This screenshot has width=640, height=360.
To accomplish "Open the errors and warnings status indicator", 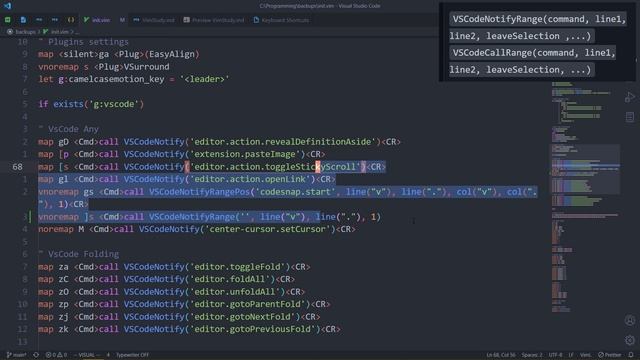I will coord(56,355).
